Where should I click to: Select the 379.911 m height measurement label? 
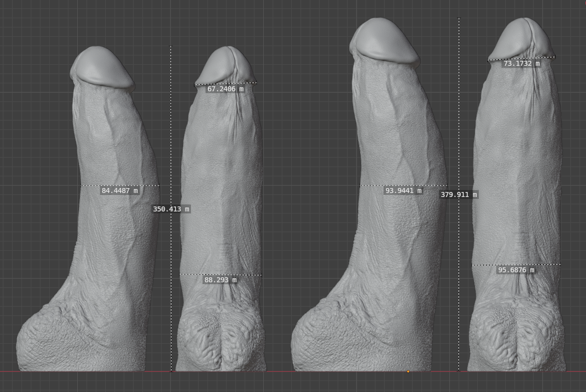point(458,195)
